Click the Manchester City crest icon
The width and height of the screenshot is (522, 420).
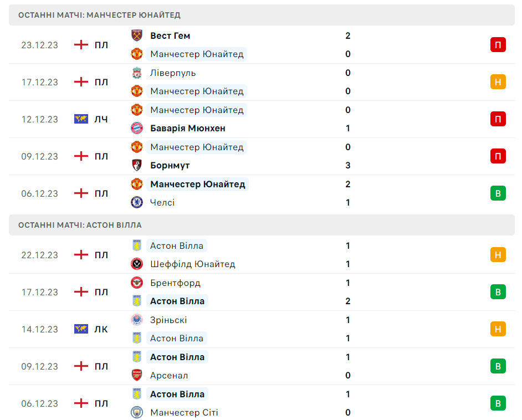(137, 412)
